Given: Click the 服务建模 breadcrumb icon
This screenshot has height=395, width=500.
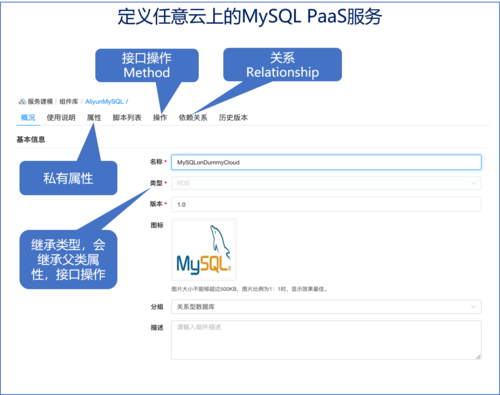Looking at the screenshot, I should pos(22,101).
